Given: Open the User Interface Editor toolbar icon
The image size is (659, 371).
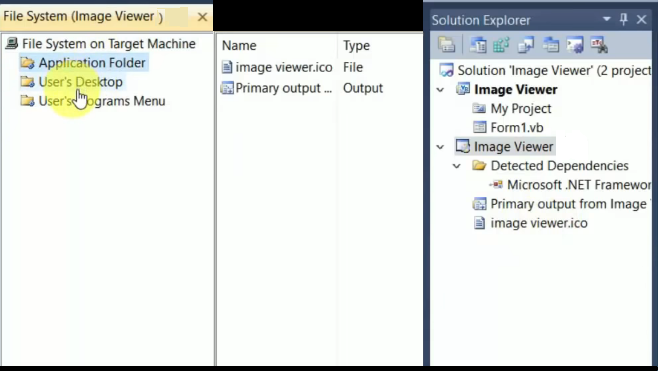Looking at the screenshot, I should [x=551, y=45].
